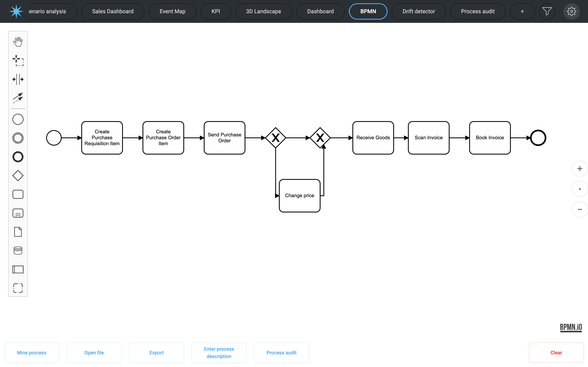The width and height of the screenshot is (588, 367).
Task: Select the pool/participant shape in the palette
Action: point(18,269)
